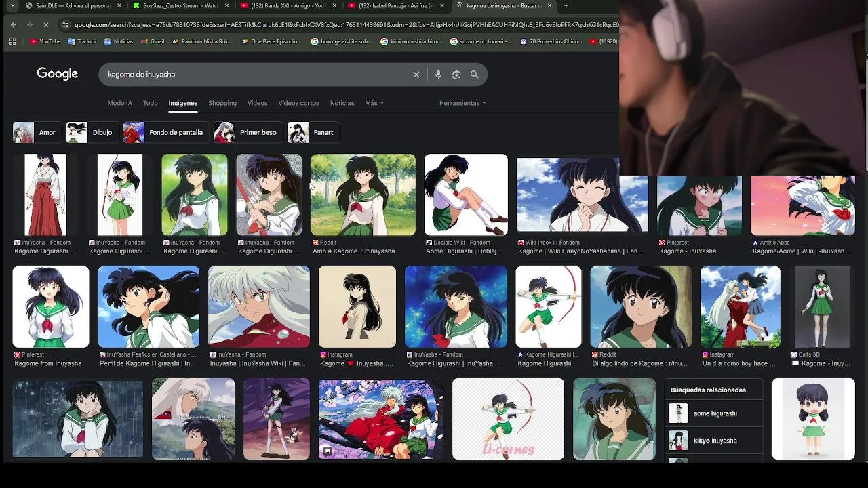Switch to Shopping tab
This screenshot has height=488, width=868.
(222, 103)
